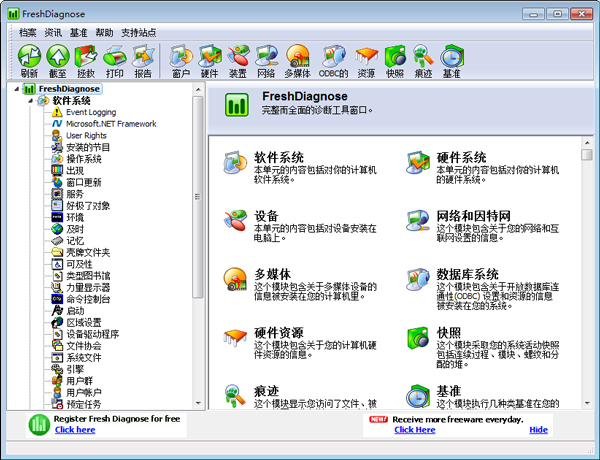The width and height of the screenshot is (600, 460).
Task: Click the 打印 print toolbar icon
Action: 114,62
